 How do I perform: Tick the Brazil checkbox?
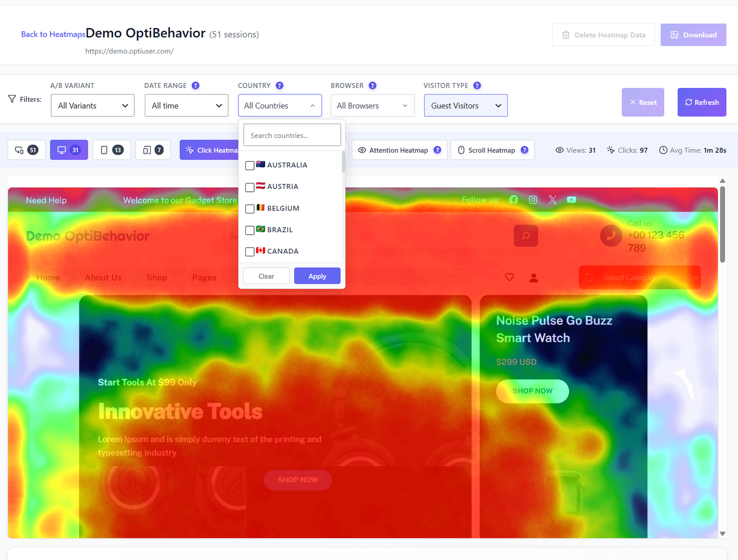(250, 230)
